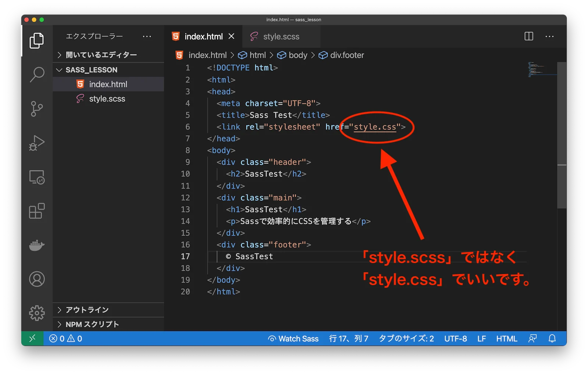
Task: Select the Source Control icon
Action: point(36,109)
